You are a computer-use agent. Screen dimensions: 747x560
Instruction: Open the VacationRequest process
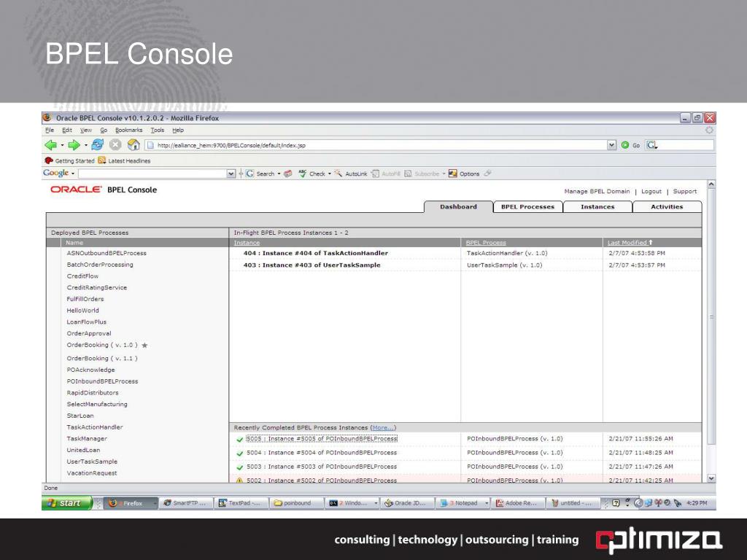(92, 473)
